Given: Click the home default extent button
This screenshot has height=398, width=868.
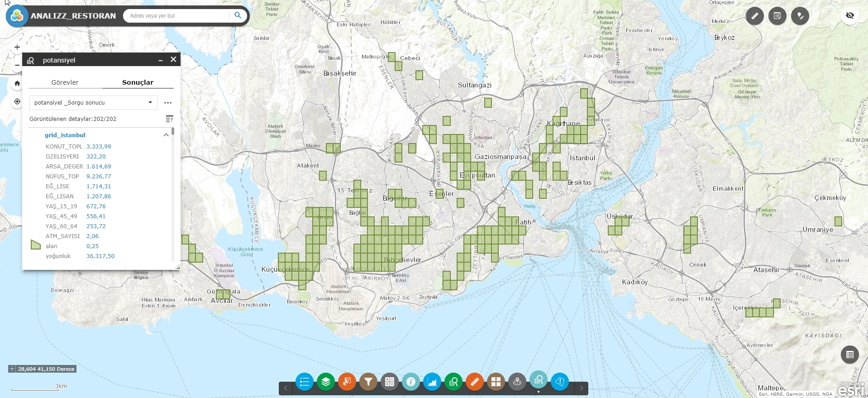Looking at the screenshot, I should point(17,83).
